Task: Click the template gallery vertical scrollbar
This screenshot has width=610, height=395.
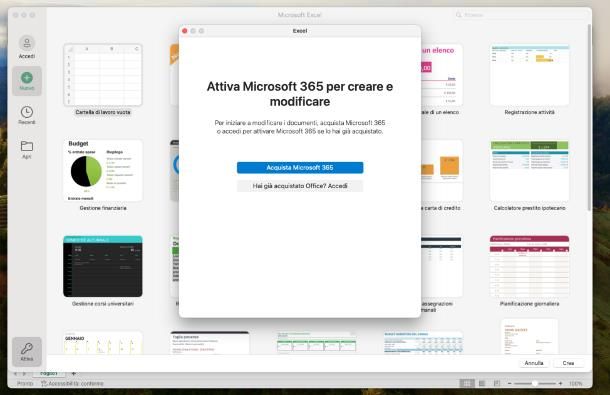Action: pyautogui.click(x=589, y=117)
